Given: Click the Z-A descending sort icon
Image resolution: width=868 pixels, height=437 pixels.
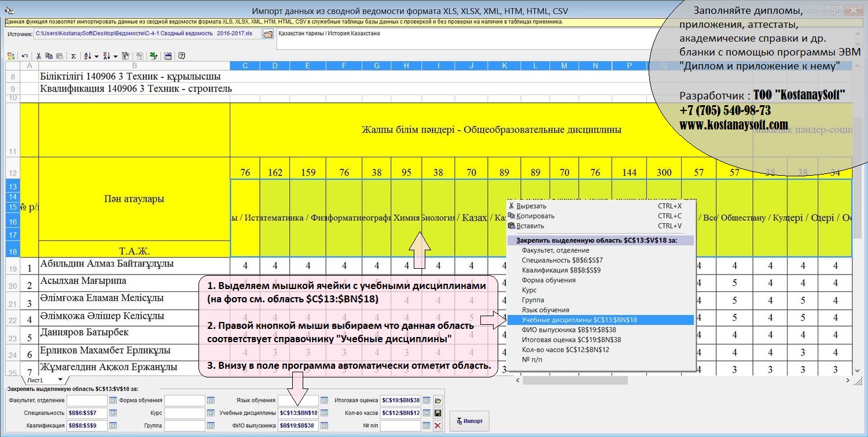Looking at the screenshot, I should 106,56.
